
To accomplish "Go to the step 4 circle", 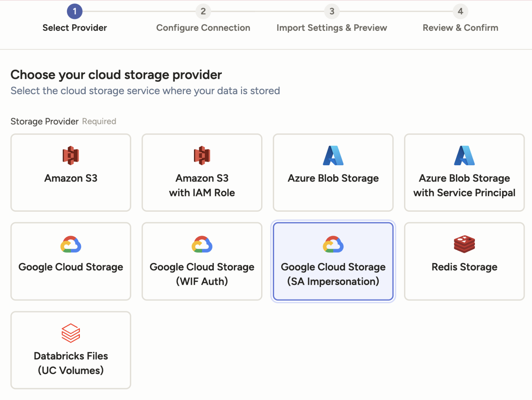I will (x=461, y=11).
